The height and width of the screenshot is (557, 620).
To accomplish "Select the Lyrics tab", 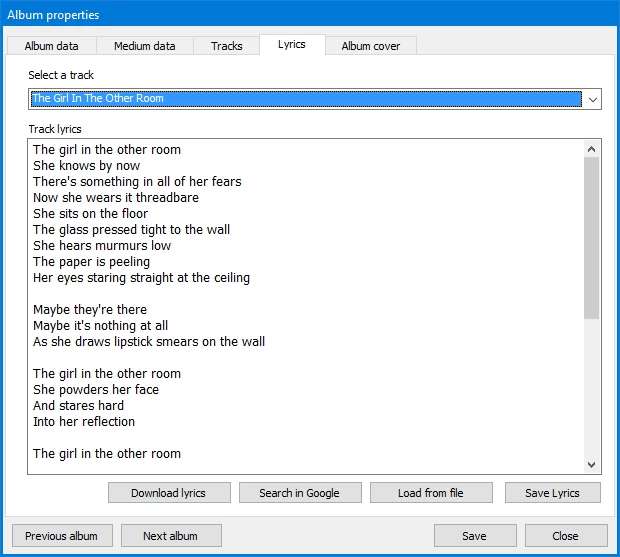I will pyautogui.click(x=292, y=44).
